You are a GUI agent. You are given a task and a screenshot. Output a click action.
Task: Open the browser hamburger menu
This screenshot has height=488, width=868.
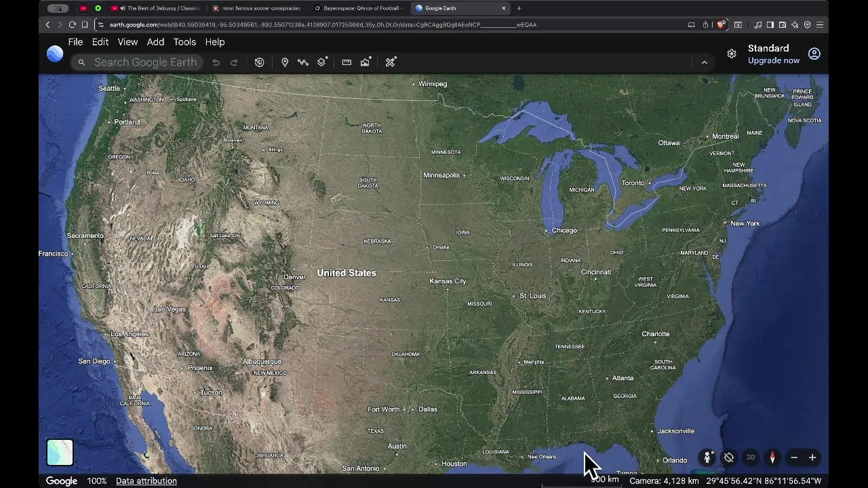pos(820,25)
